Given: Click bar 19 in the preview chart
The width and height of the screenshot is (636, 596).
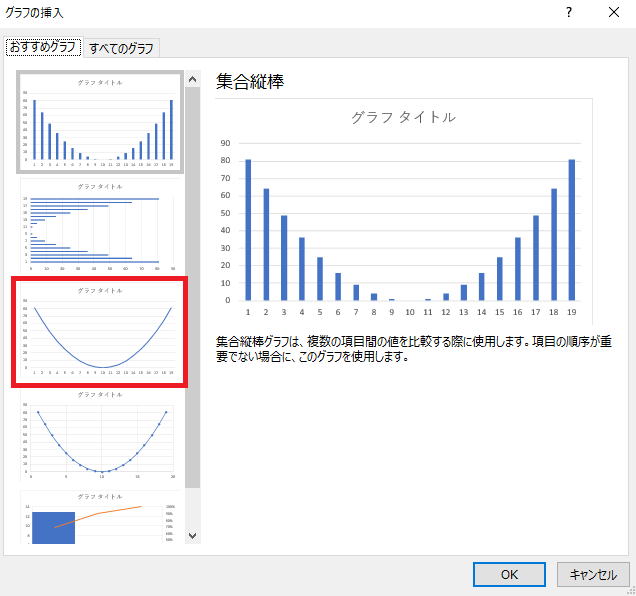Looking at the screenshot, I should tap(572, 230).
